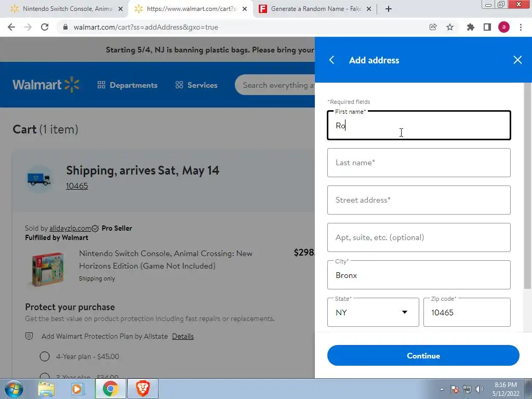Close the Add address panel
Image resolution: width=532 pixels, height=399 pixels.
517,60
